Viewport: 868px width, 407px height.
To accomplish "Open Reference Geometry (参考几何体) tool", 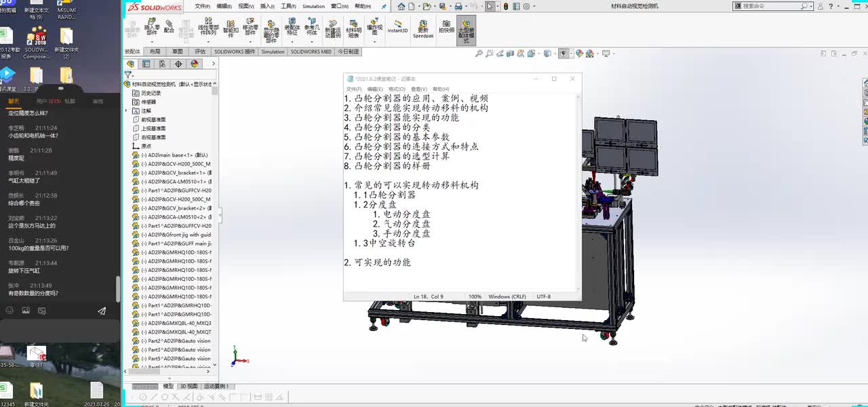I will coord(311,28).
